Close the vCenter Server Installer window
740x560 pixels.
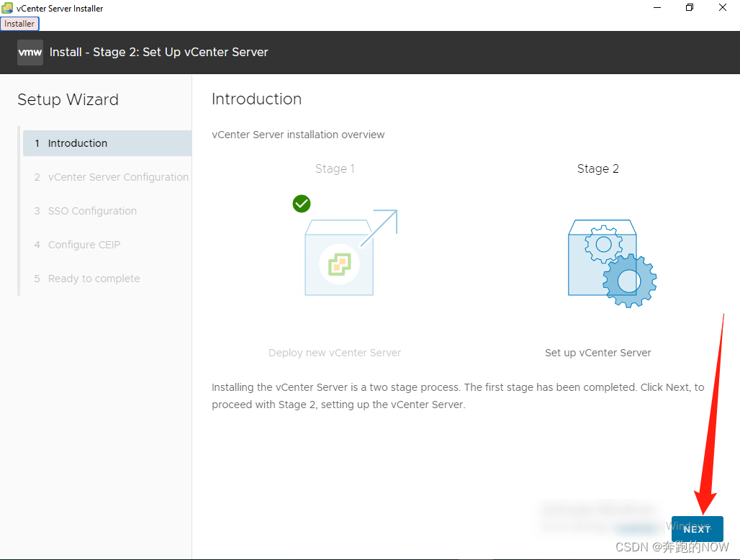click(x=723, y=7)
